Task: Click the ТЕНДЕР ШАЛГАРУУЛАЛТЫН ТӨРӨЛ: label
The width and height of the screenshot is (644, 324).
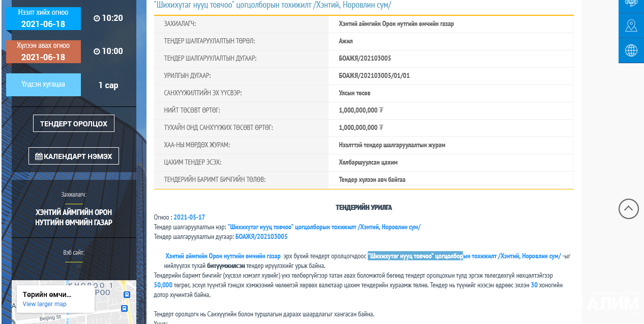Action: (210, 41)
